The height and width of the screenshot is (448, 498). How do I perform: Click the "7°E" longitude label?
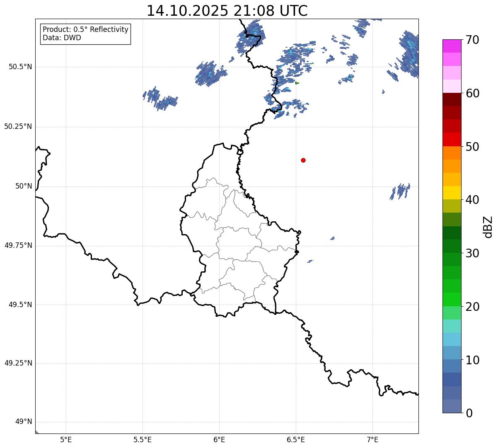pos(372,439)
